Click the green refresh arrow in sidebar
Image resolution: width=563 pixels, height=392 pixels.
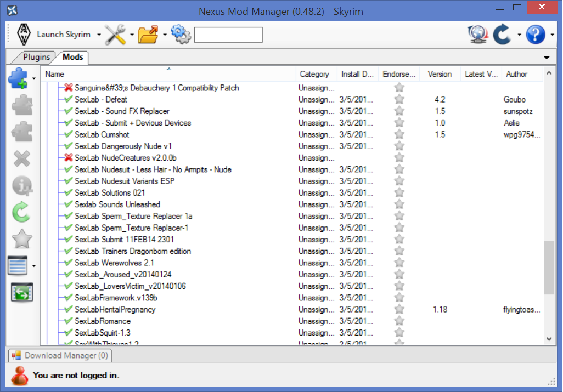[x=21, y=212]
